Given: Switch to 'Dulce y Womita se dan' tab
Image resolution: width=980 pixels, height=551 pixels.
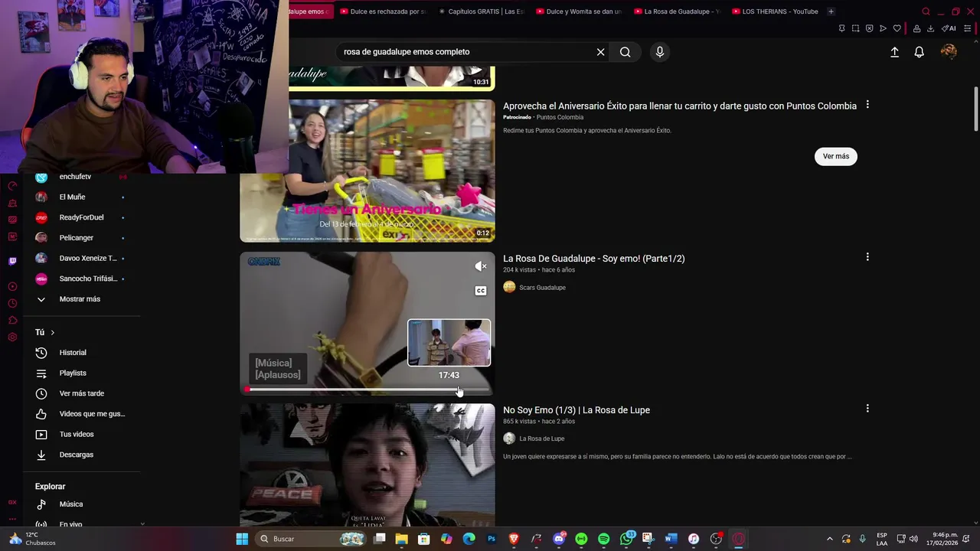Looking at the screenshot, I should click(580, 11).
